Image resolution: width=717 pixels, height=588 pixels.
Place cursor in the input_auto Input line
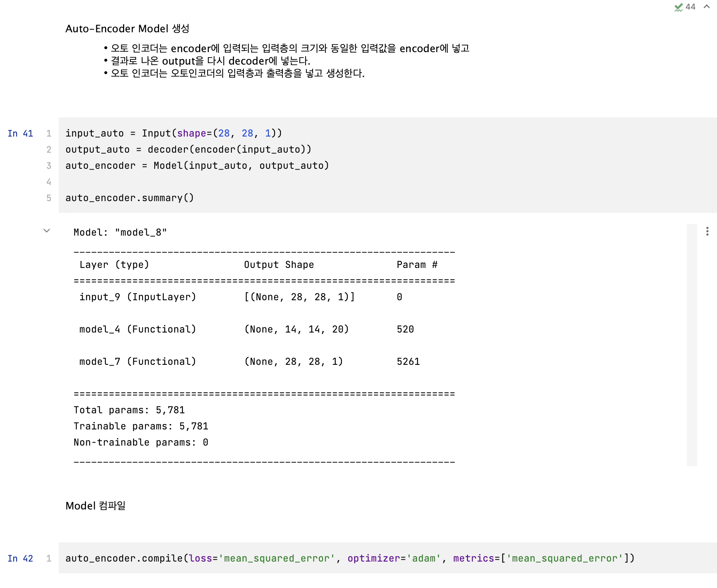click(173, 134)
